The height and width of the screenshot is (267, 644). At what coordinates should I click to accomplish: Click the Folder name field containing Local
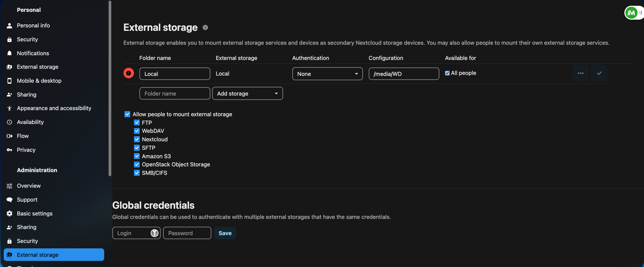coord(175,74)
